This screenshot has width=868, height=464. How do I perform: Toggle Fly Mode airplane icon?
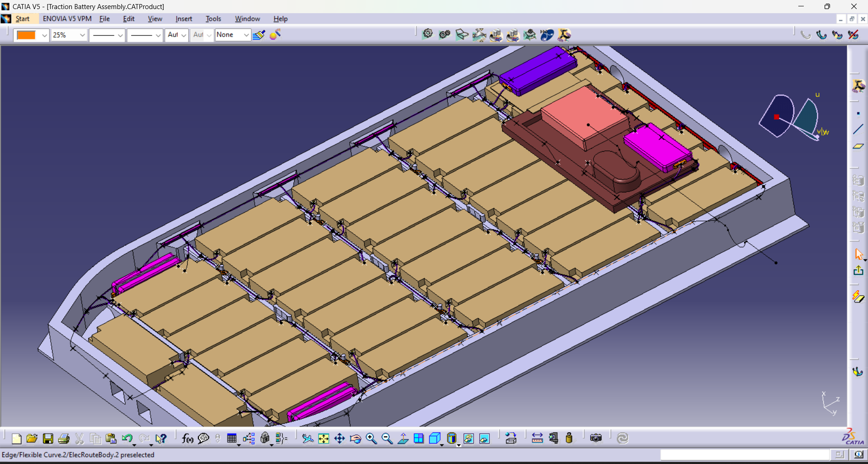(x=308, y=438)
